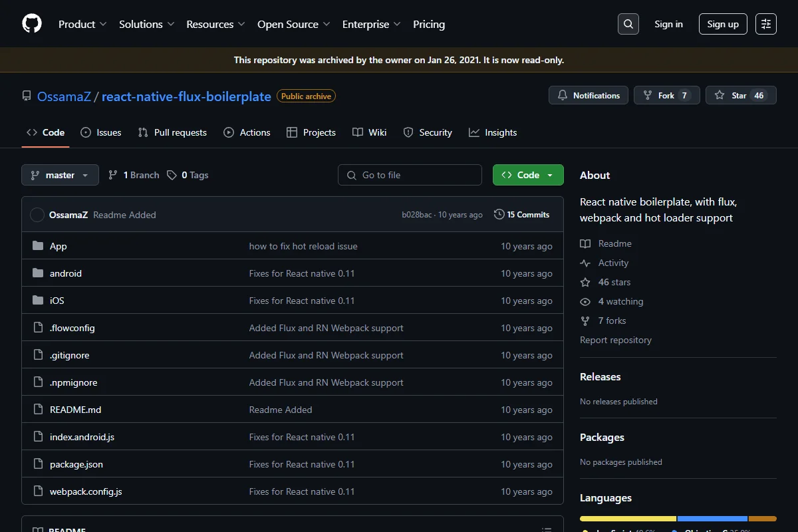Click the Notifications bell button
Screen dimensions: 798x532
click(589, 96)
